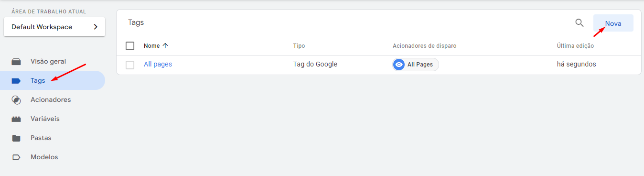Open the Default Workspace selector
Image resolution: width=644 pixels, height=176 pixels.
pyautogui.click(x=54, y=27)
